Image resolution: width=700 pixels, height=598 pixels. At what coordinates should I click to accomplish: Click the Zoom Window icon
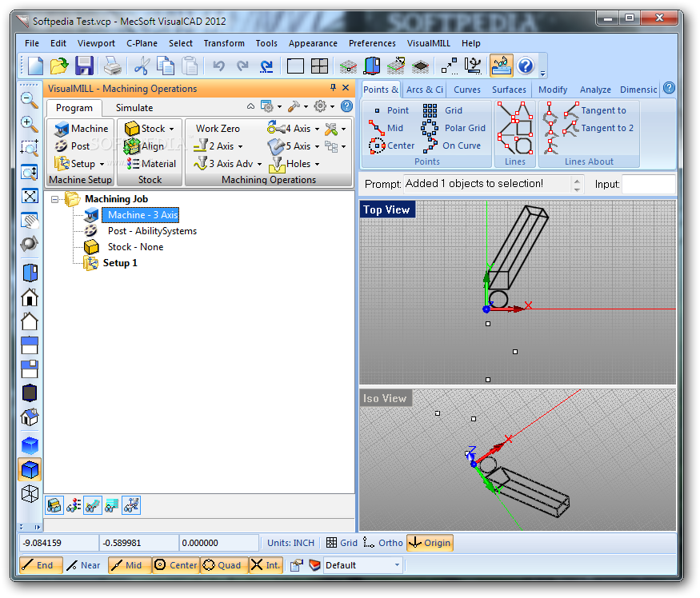(x=30, y=148)
